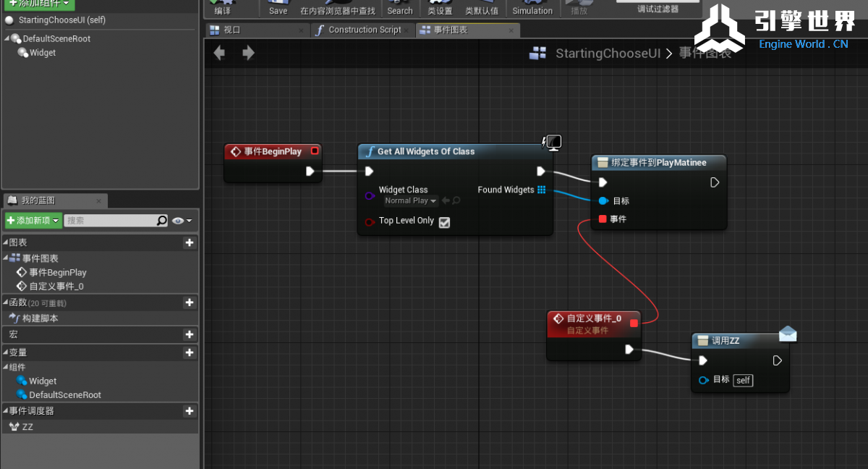Open the Normal Play widget class dropdown
The height and width of the screenshot is (469, 868).
click(x=410, y=200)
